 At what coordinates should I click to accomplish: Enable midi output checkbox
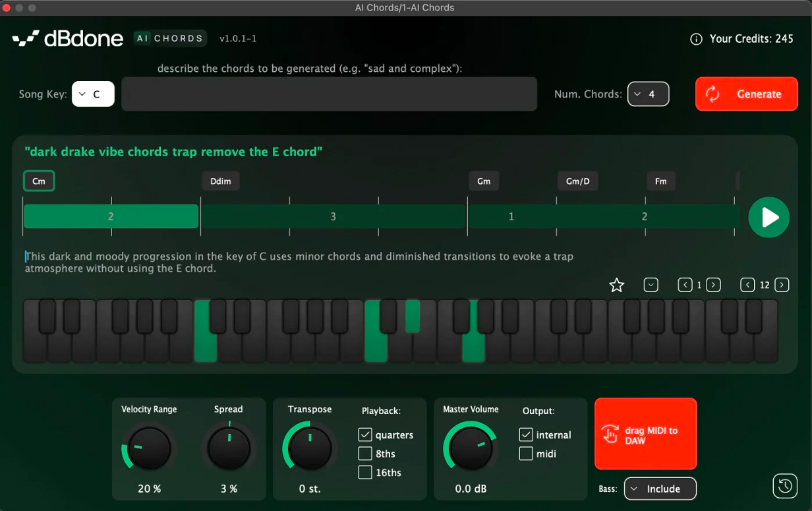click(526, 453)
